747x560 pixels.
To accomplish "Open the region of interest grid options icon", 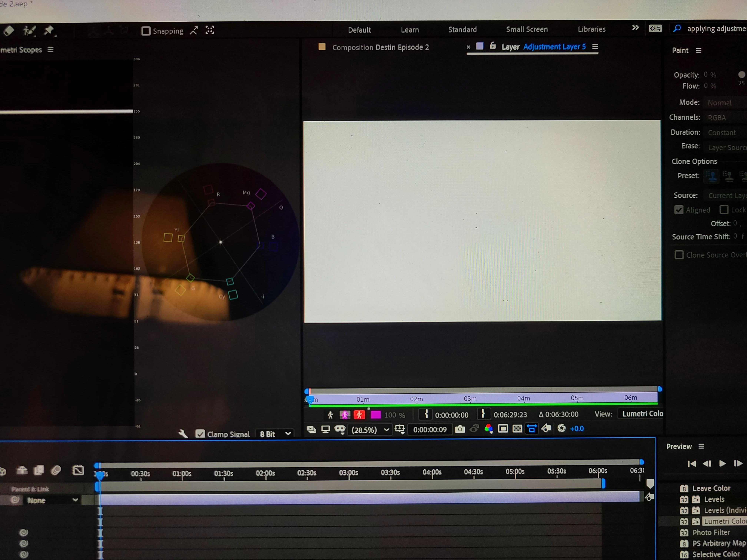I will click(x=399, y=429).
